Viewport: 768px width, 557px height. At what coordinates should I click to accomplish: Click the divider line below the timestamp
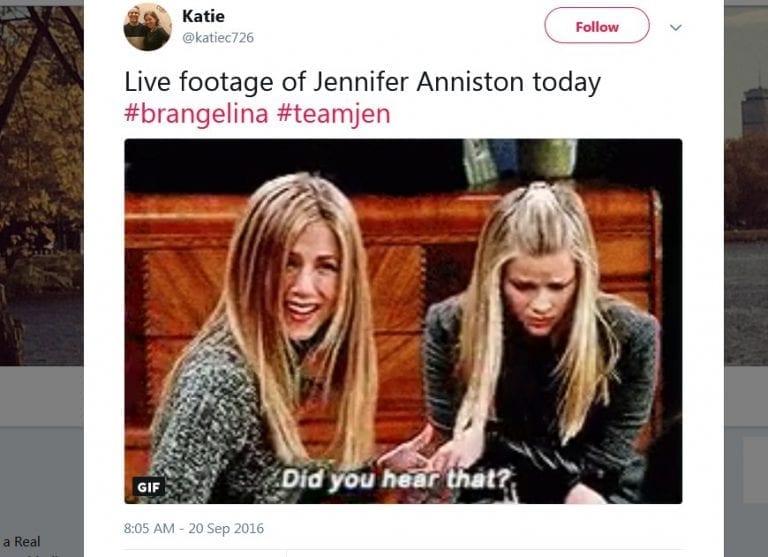click(x=403, y=550)
